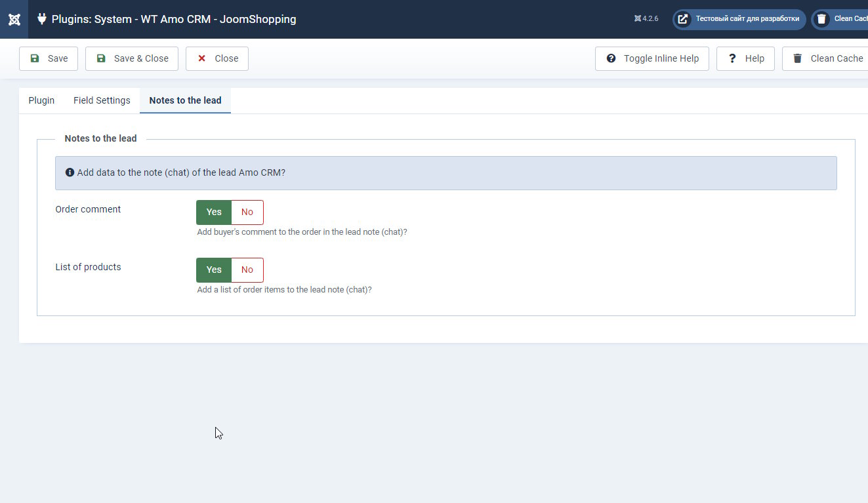Open the Help button
The height and width of the screenshot is (503, 868).
(745, 58)
